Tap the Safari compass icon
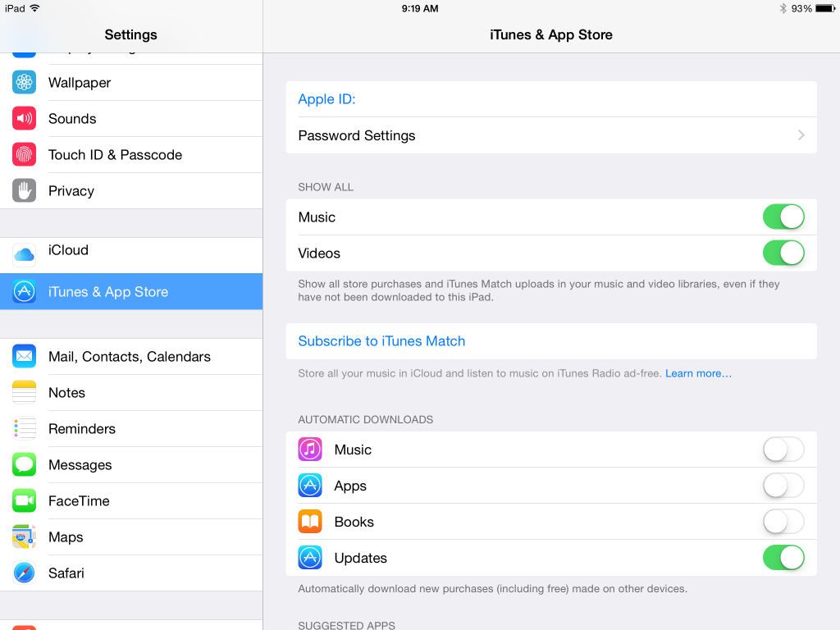The width and height of the screenshot is (840, 630). [24, 573]
